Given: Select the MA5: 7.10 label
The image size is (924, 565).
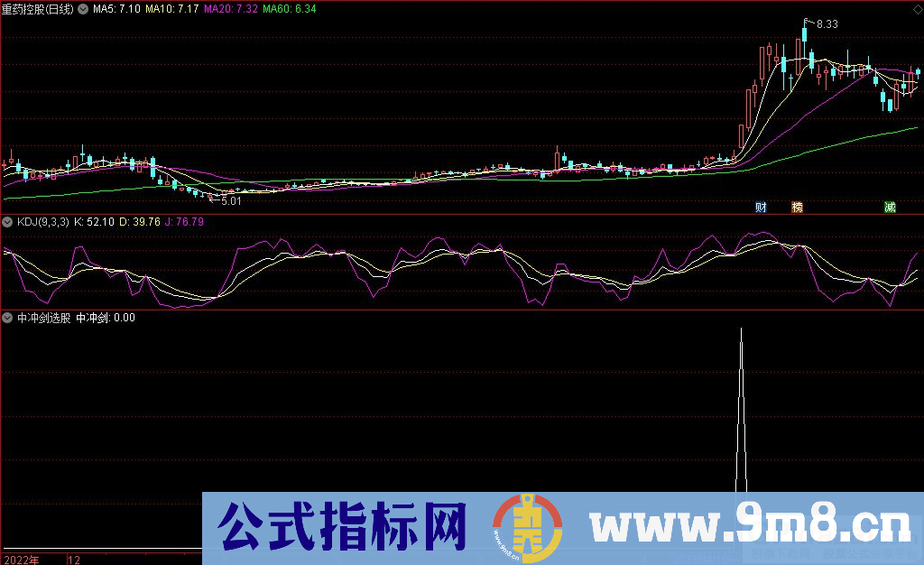Looking at the screenshot, I should pyautogui.click(x=116, y=9).
